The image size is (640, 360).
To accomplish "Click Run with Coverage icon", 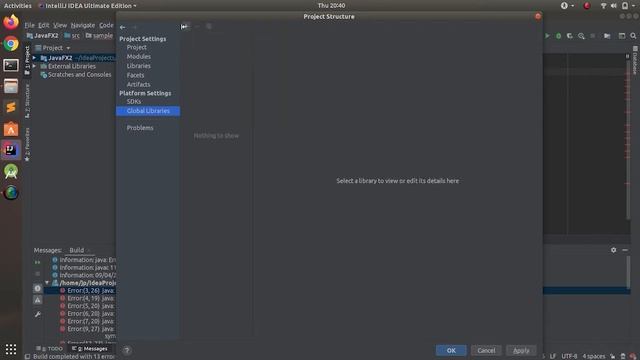I will 570,36.
